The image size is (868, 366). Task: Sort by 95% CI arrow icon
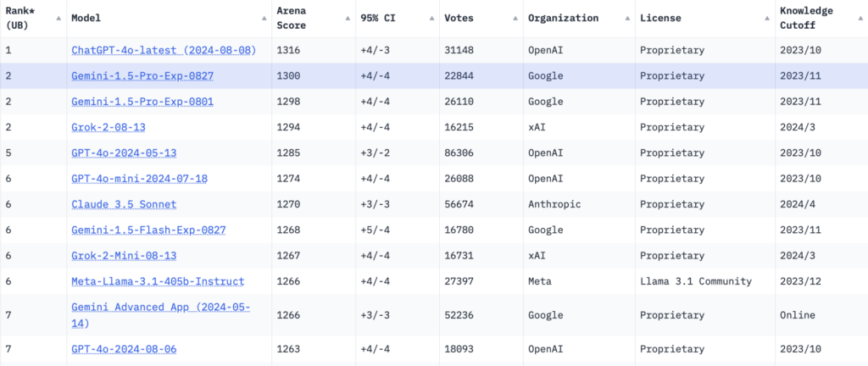[x=431, y=19]
